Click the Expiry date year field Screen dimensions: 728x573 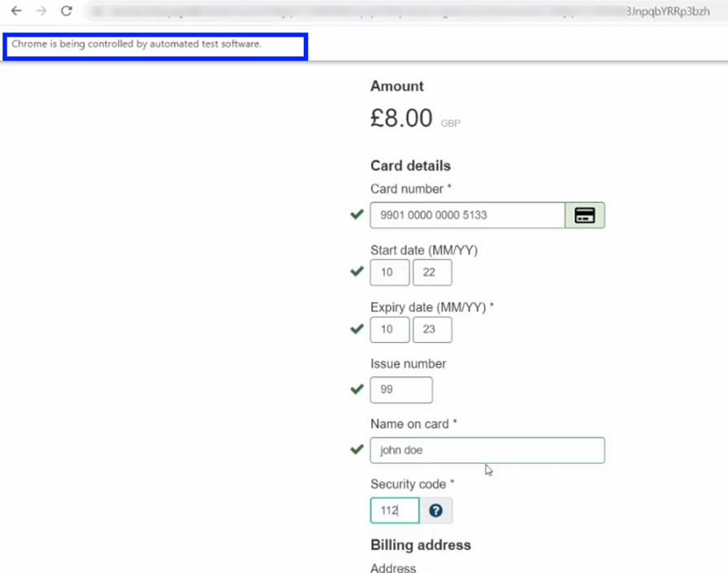431,330
